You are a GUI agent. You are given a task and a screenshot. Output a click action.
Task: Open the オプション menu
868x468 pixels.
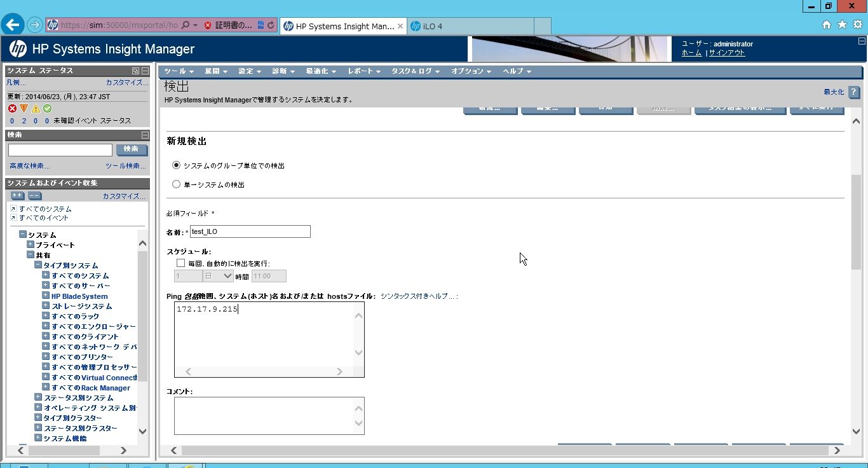(x=471, y=71)
